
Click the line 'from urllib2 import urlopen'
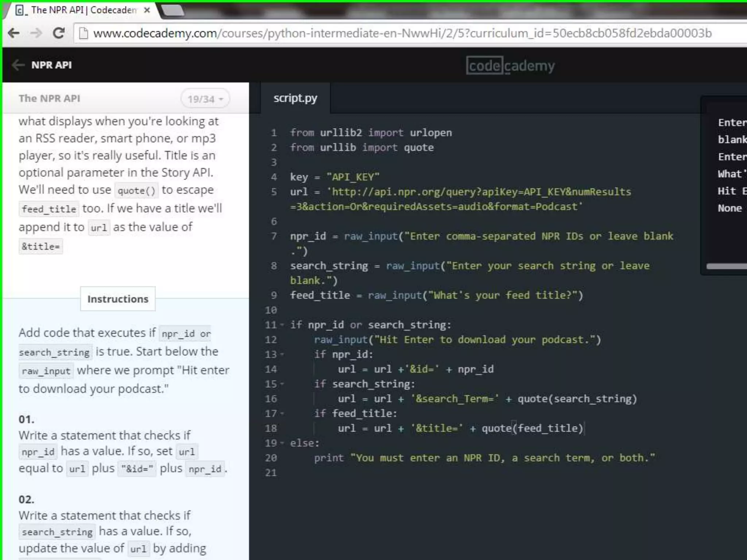pyautogui.click(x=371, y=133)
